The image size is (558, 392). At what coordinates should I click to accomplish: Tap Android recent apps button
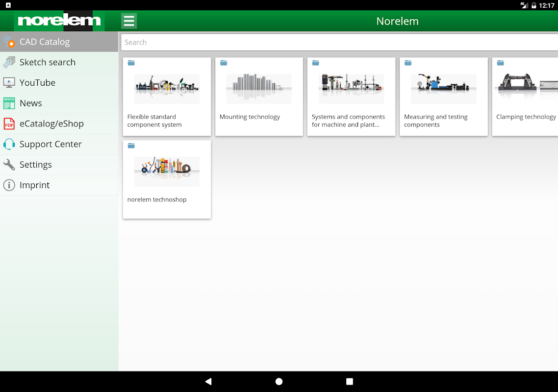coord(350,381)
